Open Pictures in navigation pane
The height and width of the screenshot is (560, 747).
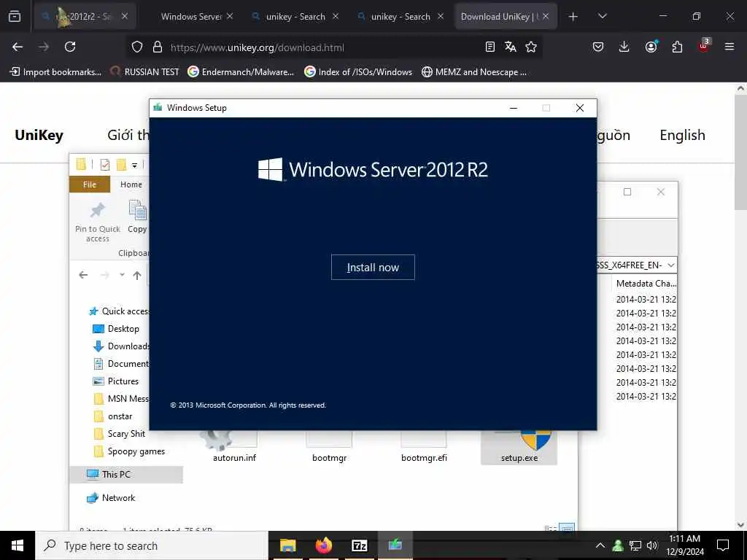tap(116, 381)
